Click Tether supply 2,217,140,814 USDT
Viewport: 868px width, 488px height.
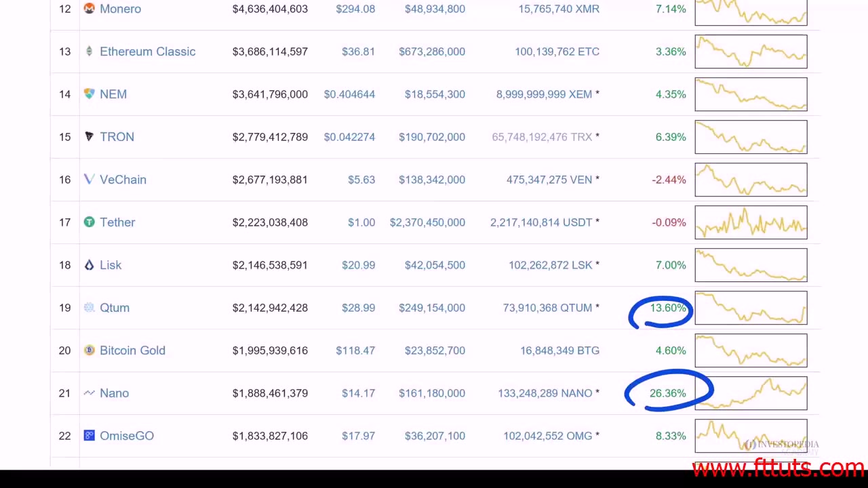click(541, 222)
